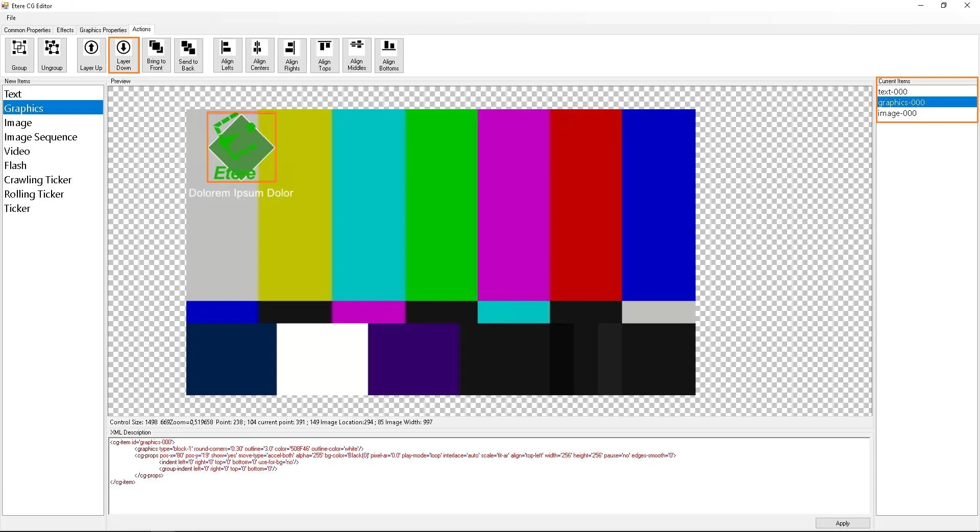Click the Ungroup toolbar icon
Viewport: 980px width, 532px height.
pos(52,55)
